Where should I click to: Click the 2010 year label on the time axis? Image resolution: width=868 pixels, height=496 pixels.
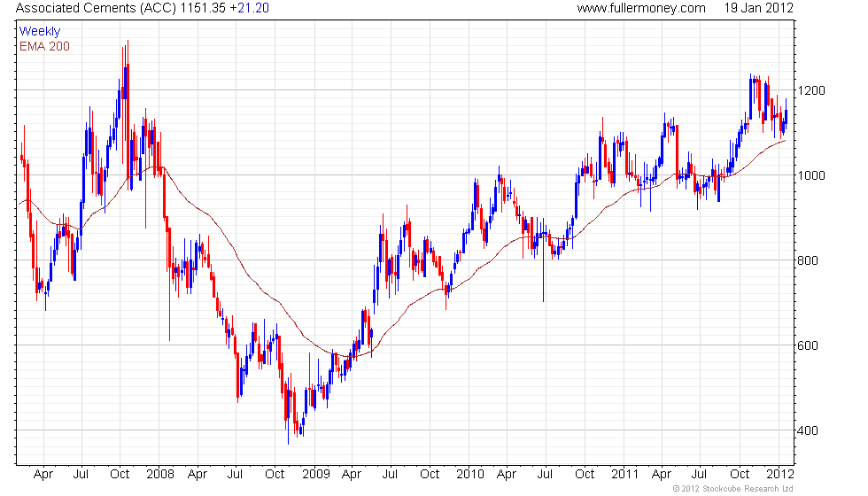(x=470, y=475)
